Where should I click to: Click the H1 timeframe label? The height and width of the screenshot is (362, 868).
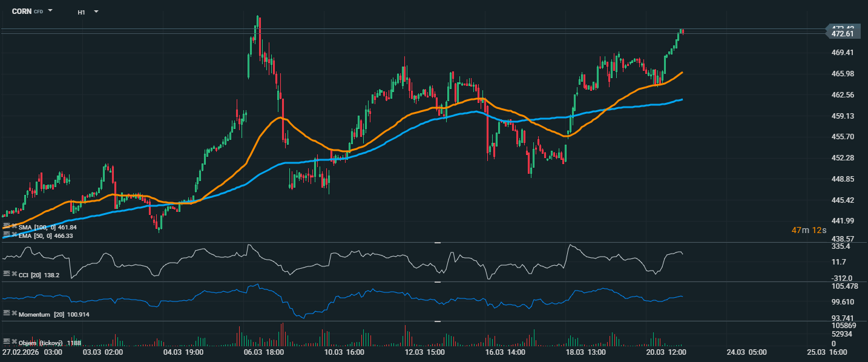(81, 12)
